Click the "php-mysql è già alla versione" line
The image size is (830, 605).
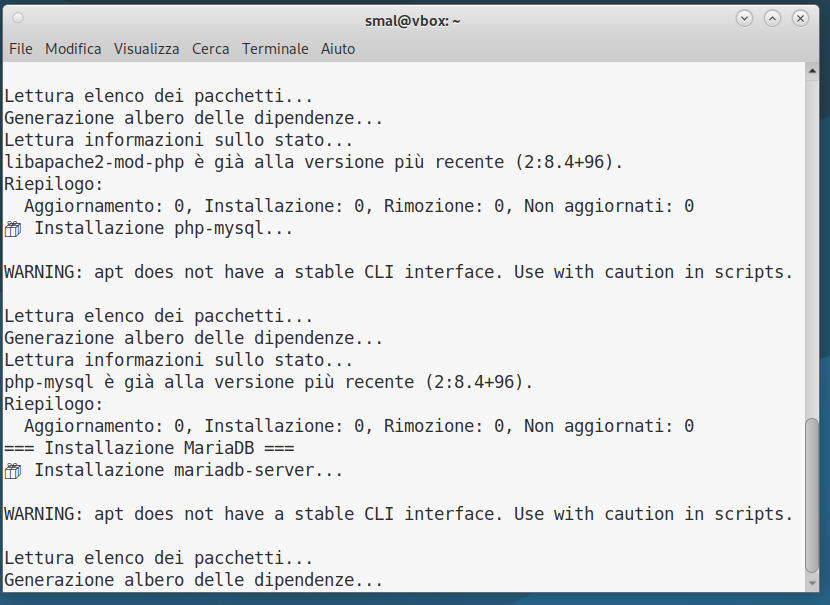(x=269, y=382)
